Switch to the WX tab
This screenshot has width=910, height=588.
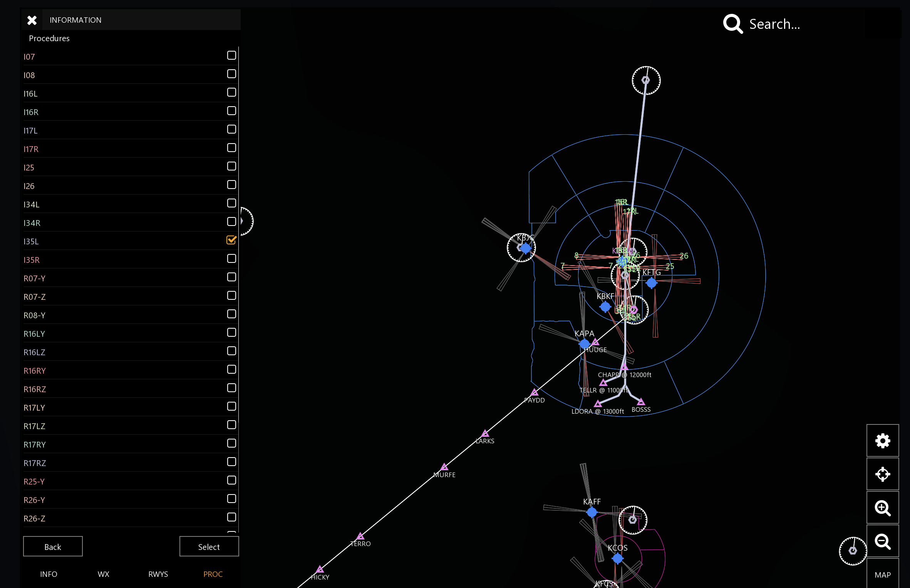103,574
